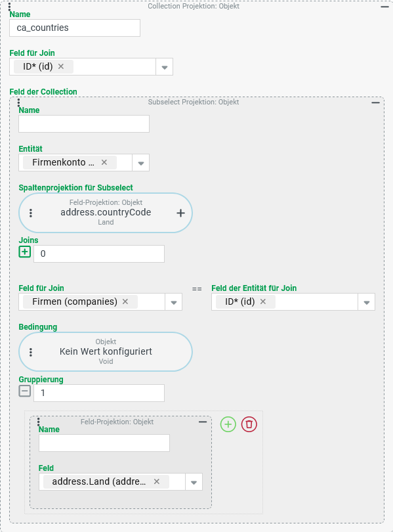Click the green plus icon next to Joins

(x=24, y=252)
